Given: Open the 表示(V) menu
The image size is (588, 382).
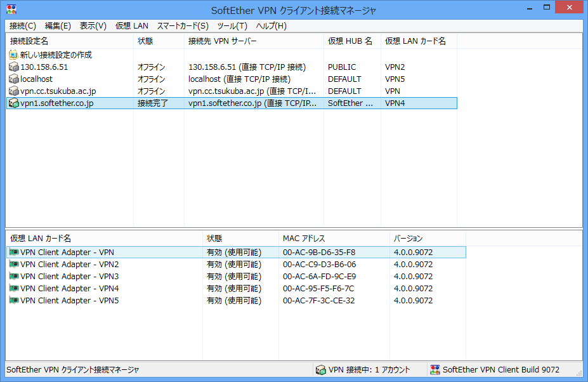Looking at the screenshot, I should click(93, 26).
